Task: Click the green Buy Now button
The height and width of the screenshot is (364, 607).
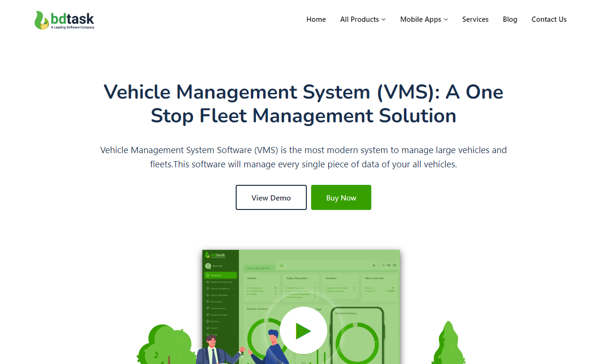Action: point(341,198)
